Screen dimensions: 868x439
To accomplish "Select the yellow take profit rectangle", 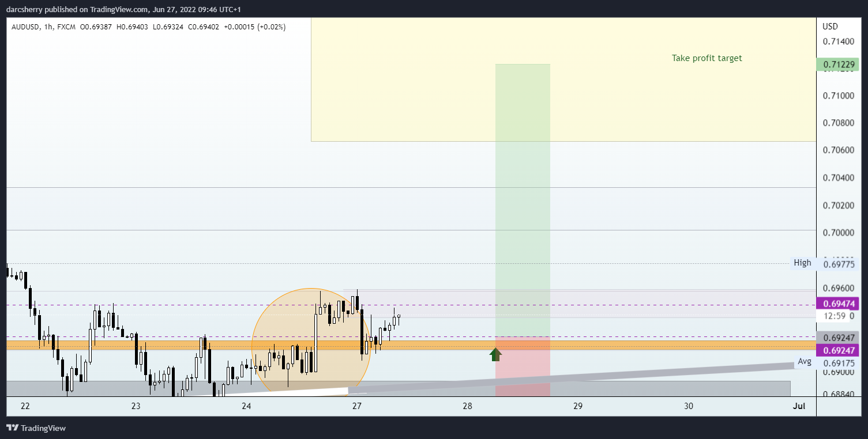I will 563,80.
